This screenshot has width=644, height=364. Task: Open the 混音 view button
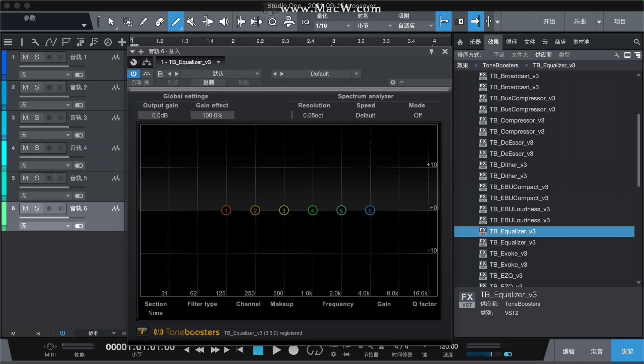(x=597, y=351)
